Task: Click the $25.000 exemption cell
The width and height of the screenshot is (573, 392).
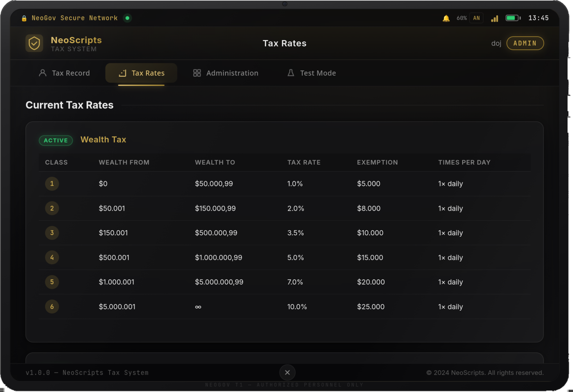Action: point(370,306)
